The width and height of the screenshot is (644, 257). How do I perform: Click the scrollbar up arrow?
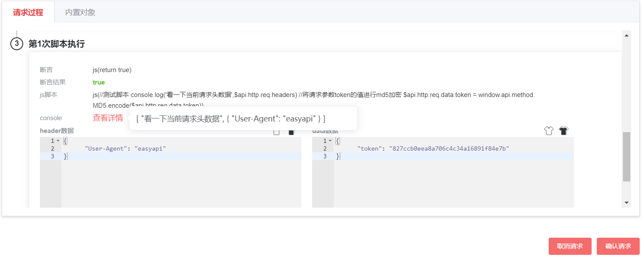click(626, 35)
